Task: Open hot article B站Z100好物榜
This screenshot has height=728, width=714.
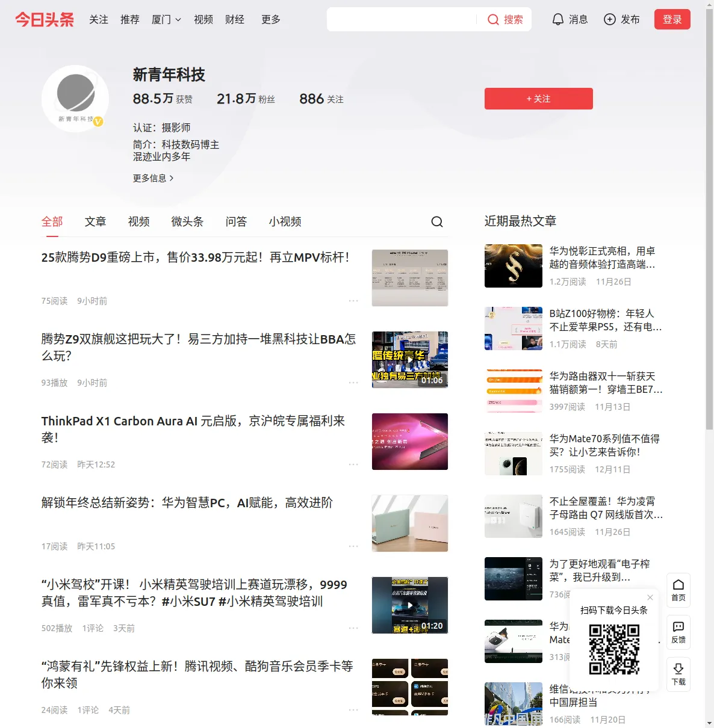Action: pyautogui.click(x=606, y=320)
